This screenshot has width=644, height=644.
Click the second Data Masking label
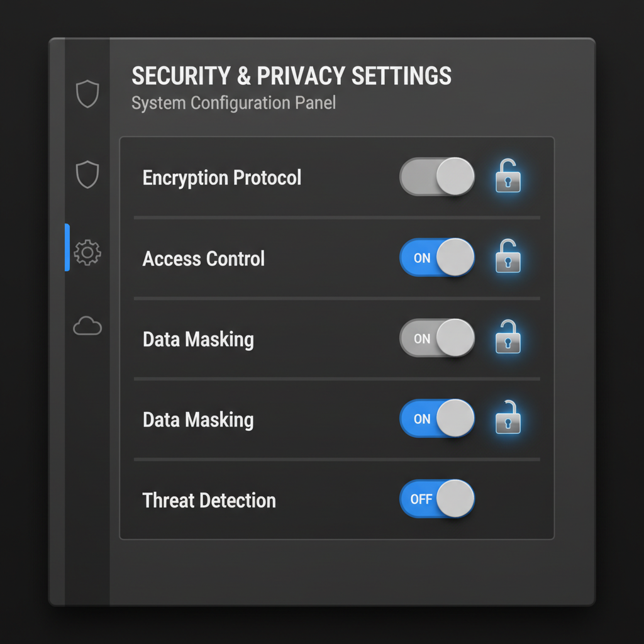pos(198,420)
